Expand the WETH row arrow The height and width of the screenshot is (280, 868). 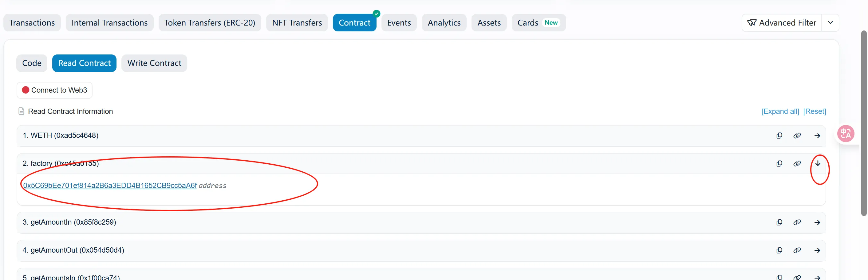coord(817,136)
